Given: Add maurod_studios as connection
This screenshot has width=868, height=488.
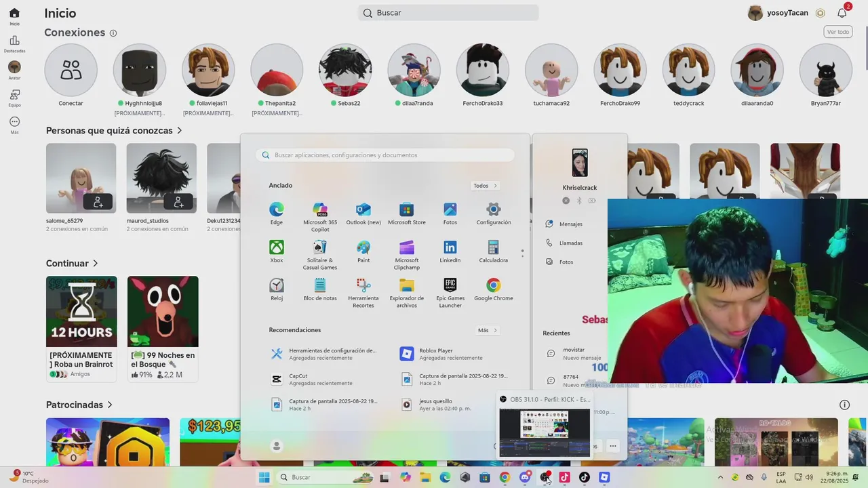Looking at the screenshot, I should (x=178, y=201).
